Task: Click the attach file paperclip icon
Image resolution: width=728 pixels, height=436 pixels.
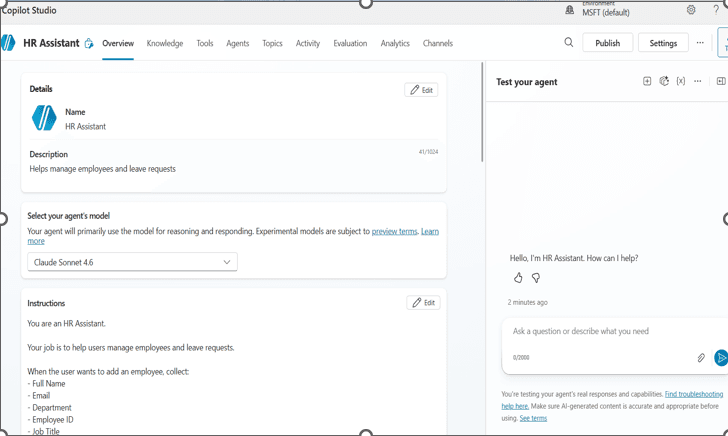Action: click(701, 358)
